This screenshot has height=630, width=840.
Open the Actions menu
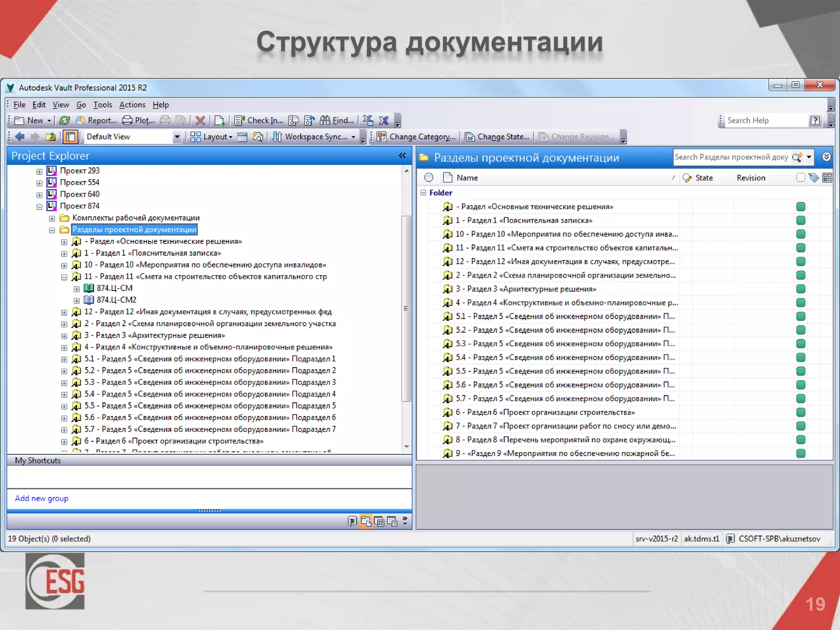[132, 105]
